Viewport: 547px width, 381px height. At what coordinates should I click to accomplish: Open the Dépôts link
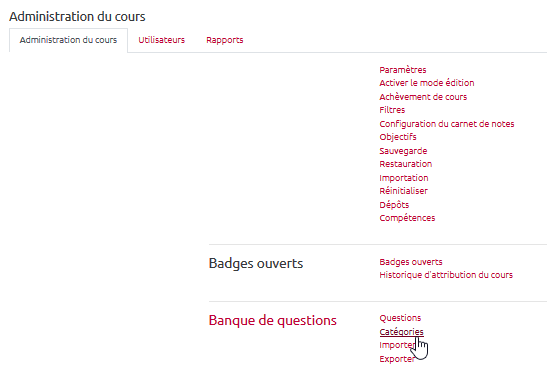coord(394,205)
